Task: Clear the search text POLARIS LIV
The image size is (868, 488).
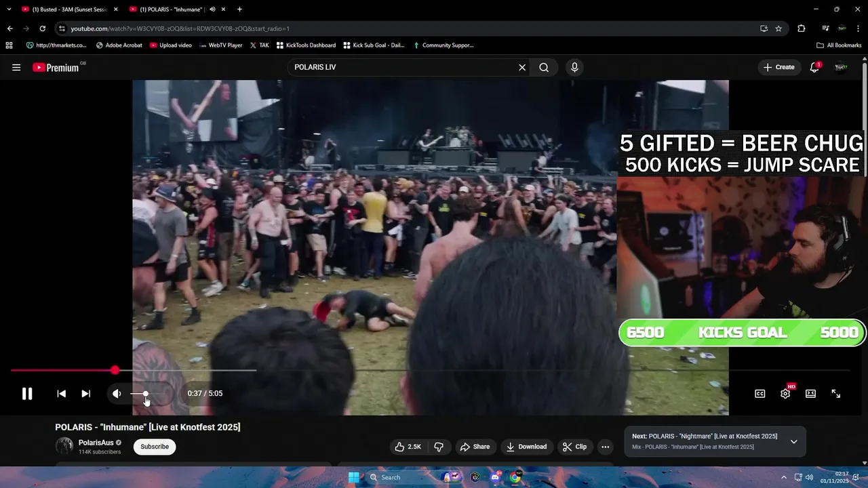Action: 522,67
